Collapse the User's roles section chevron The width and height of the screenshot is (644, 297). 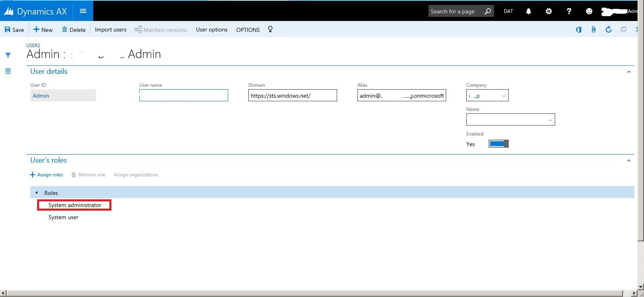click(x=629, y=161)
